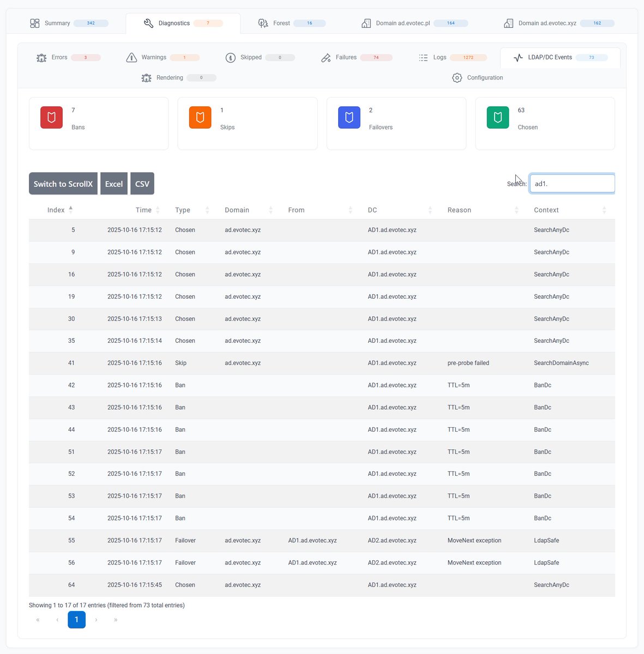Viewport: 644px width, 654px height.
Task: Click Index 55 row's 'LdapSafe' cell
Action: point(546,541)
